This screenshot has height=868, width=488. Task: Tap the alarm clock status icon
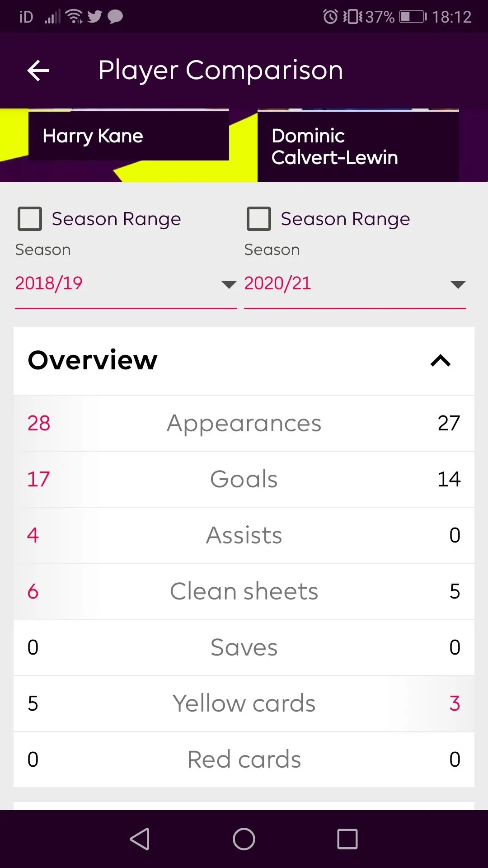[x=330, y=17]
